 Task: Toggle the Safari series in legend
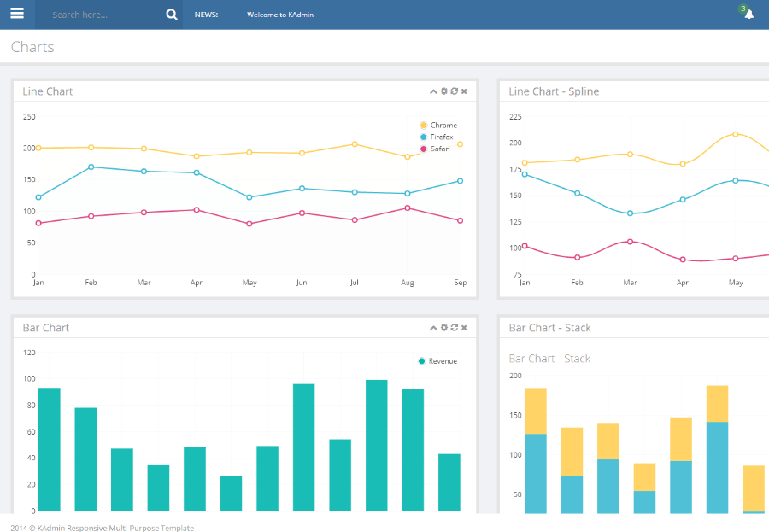tap(440, 149)
